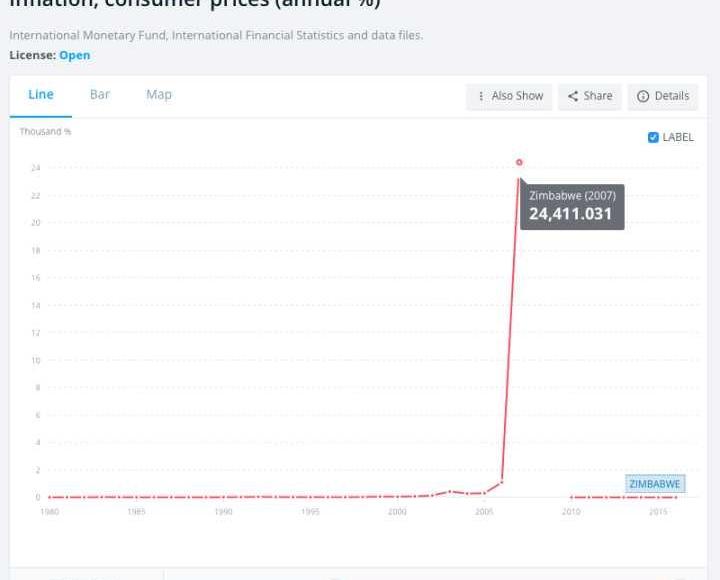
Task: Select the ZIMBABWE series label tag
Action: [x=655, y=484]
